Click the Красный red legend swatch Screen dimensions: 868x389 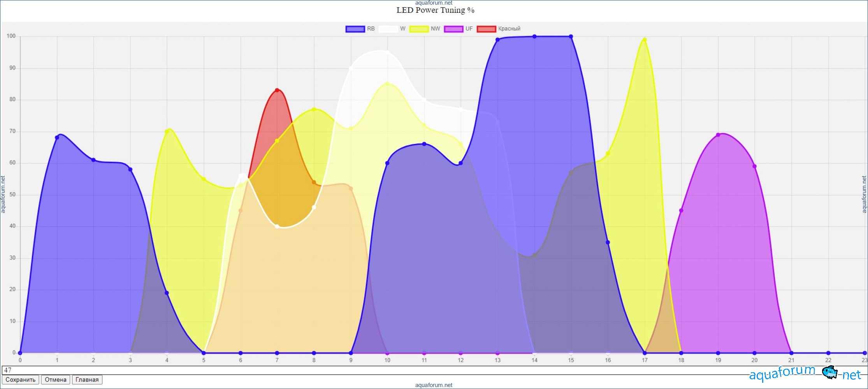486,29
